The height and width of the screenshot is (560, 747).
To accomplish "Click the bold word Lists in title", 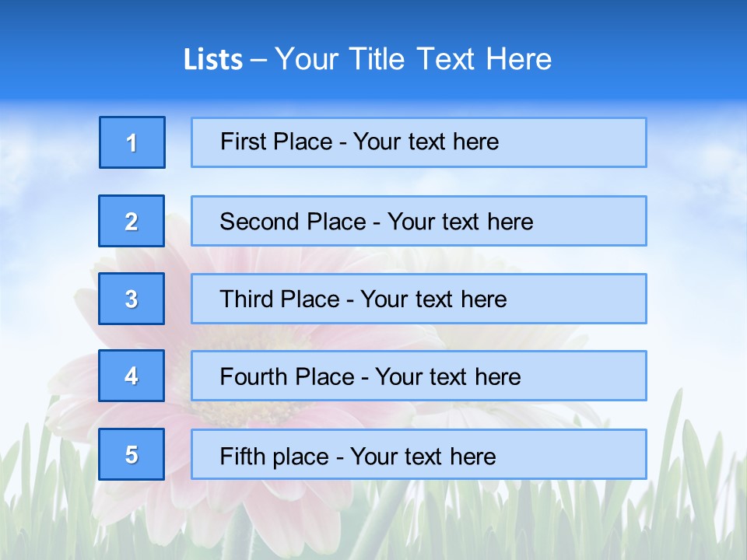I will (212, 60).
